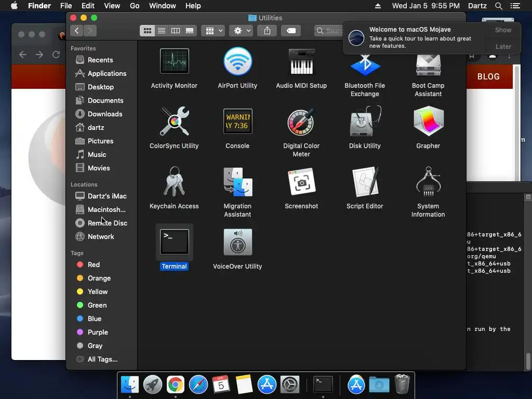This screenshot has width=532, height=399.
Task: Select Boot Camp Assistant icon
Action: [428, 65]
